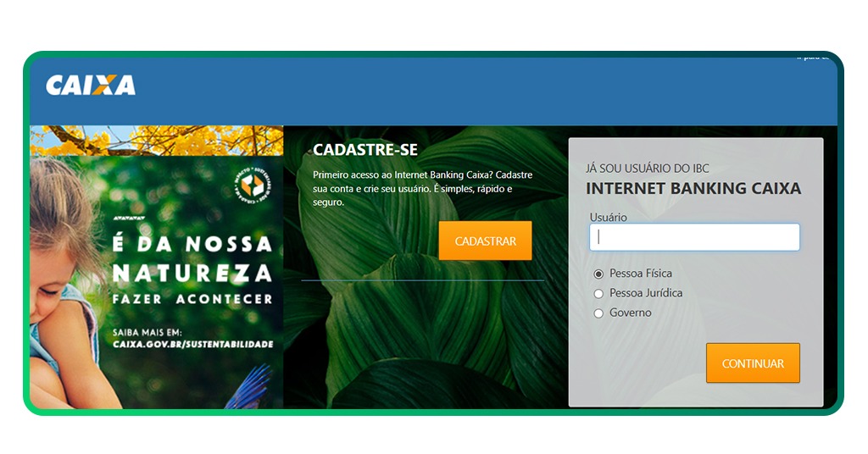This screenshot has height=454, width=868.
Task: Open the sustainability banner with the girl
Action: 157,267
